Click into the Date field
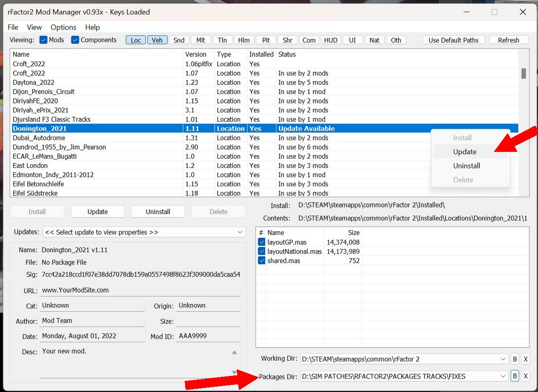Image resolution: width=538 pixels, height=392 pixels. click(x=92, y=336)
